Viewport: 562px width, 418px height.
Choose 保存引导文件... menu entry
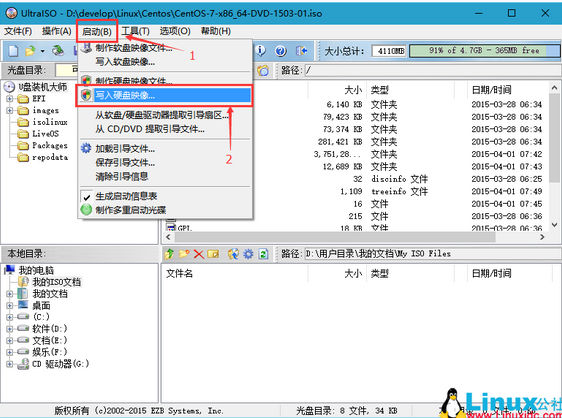tap(164, 162)
